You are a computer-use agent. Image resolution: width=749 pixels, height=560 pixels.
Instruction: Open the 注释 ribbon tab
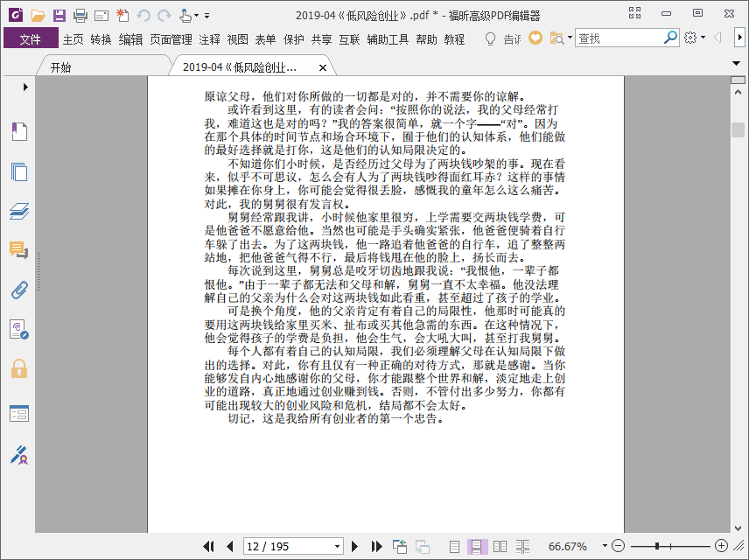tap(209, 39)
